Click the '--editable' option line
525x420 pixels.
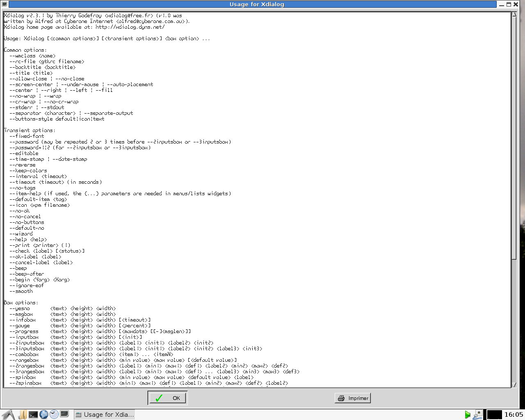coord(24,153)
